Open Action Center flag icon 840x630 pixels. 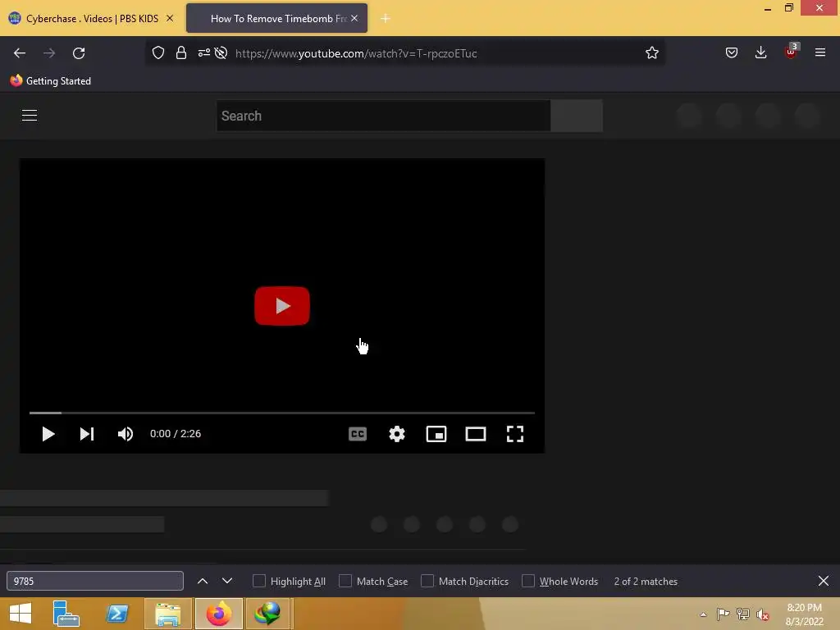tap(723, 614)
